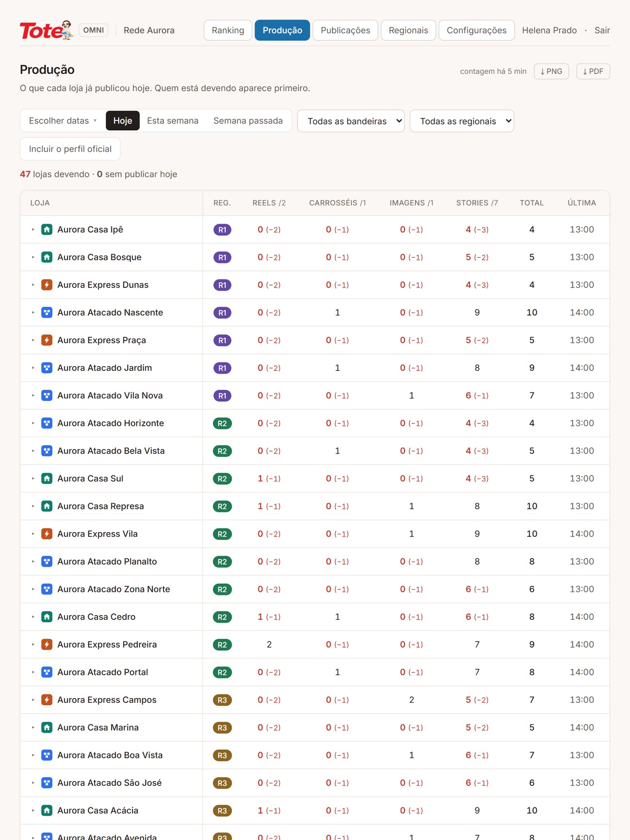Click the R2 badge for Aurora Atacado Horizonte

coord(222,423)
